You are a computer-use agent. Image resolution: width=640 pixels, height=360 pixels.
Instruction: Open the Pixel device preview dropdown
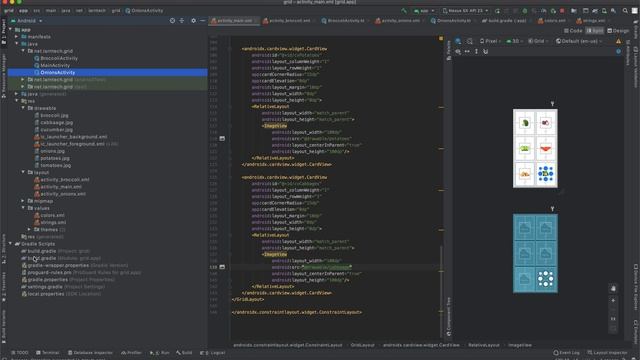490,41
